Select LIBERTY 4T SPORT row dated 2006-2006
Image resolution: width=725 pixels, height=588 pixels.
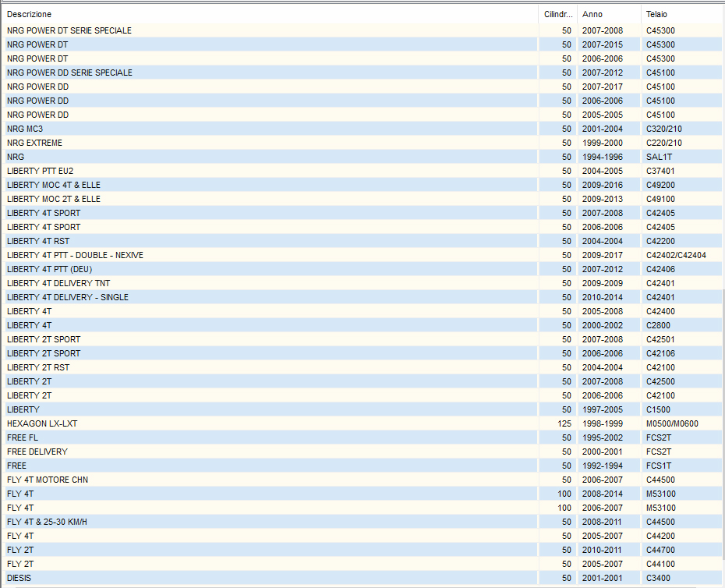(x=362, y=227)
